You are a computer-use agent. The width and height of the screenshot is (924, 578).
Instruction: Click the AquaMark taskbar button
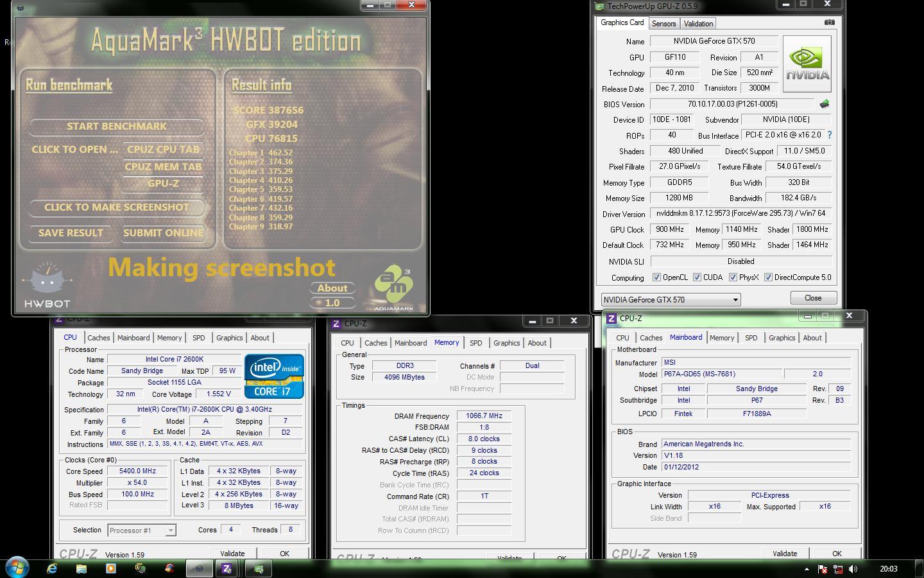point(199,568)
